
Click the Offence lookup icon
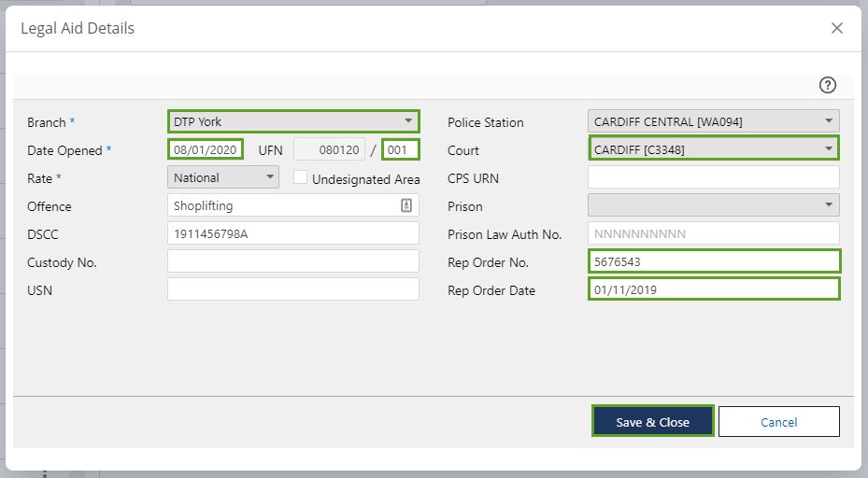click(406, 205)
